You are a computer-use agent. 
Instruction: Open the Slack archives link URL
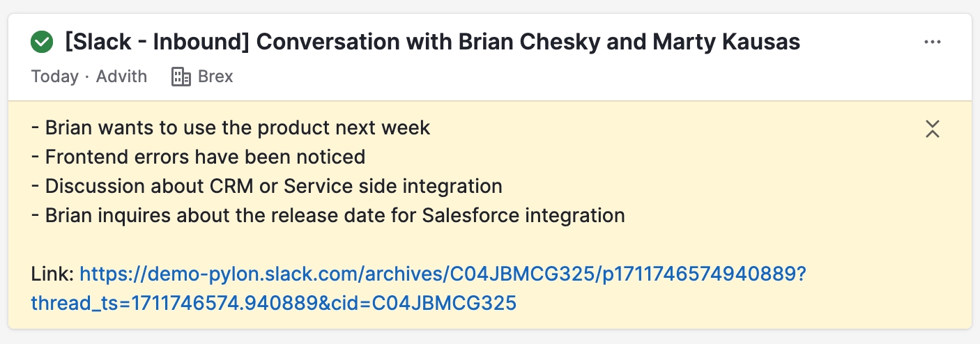(x=443, y=274)
